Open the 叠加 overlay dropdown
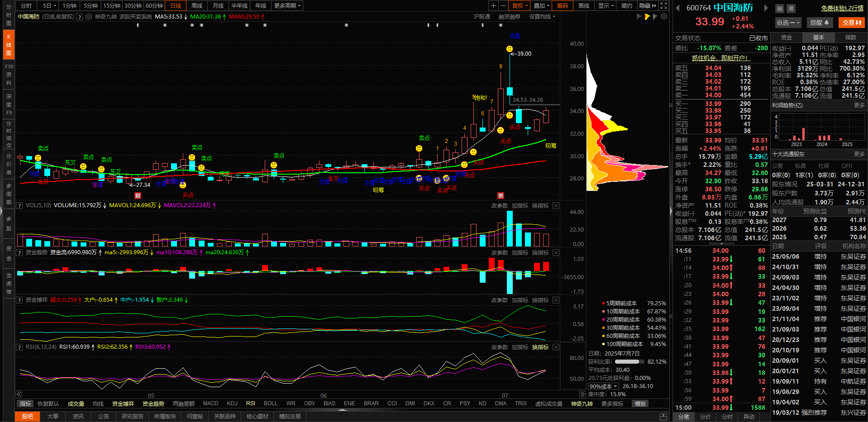868x422 pixels. click(541, 6)
